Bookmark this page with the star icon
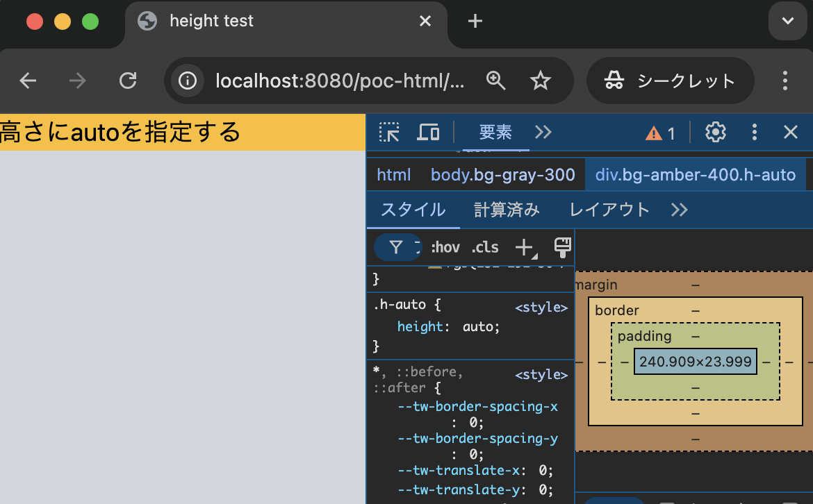813x504 pixels. (x=541, y=81)
